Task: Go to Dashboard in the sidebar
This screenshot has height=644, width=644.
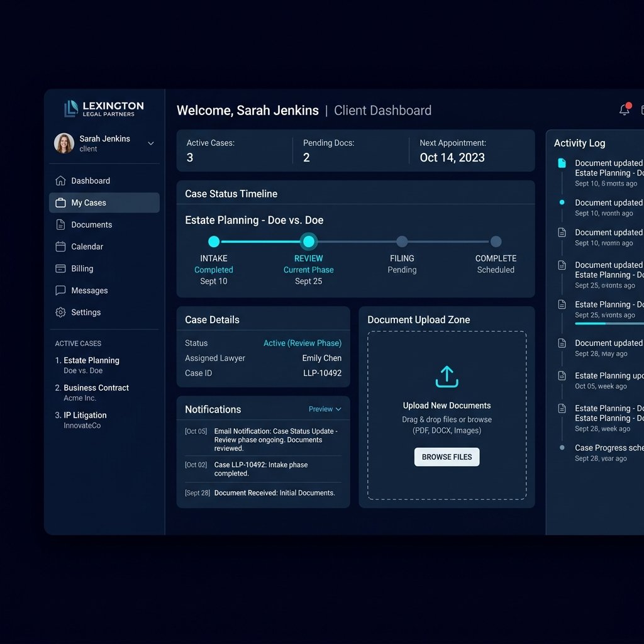Action: (x=104, y=180)
